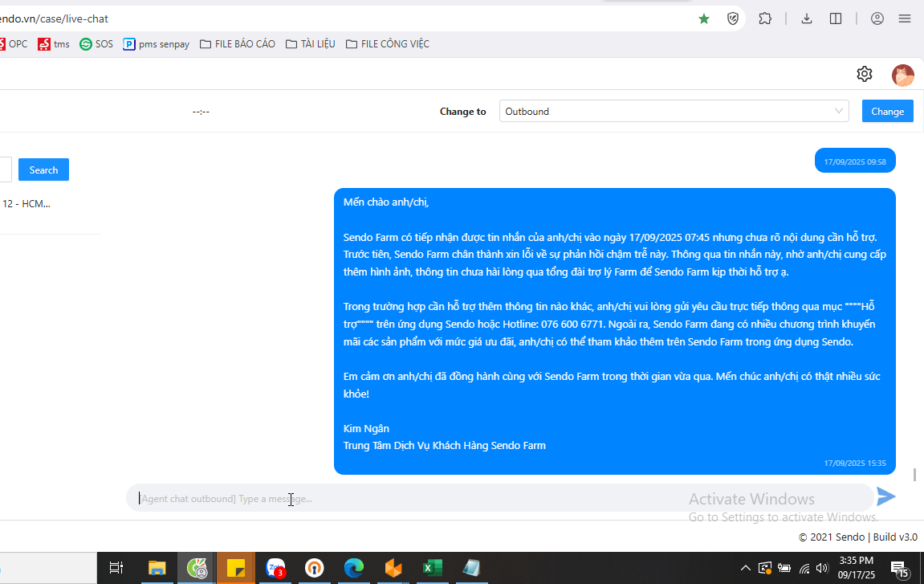Open the FILE CÔNG VIỆC bookmark folder

coord(387,43)
